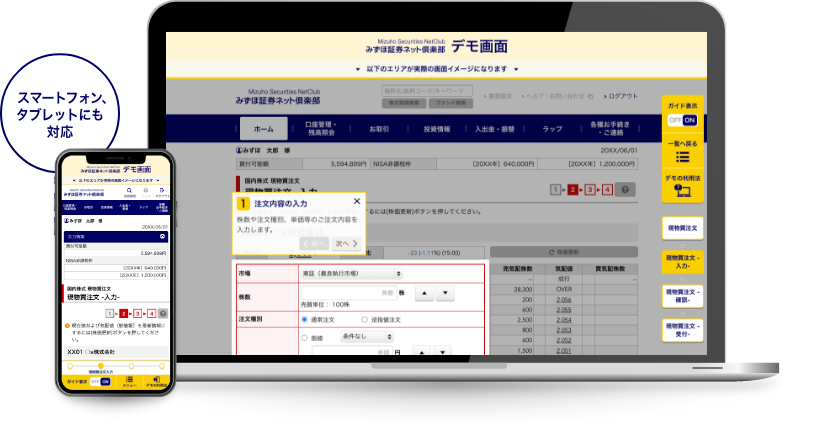Open the ホーム tab in navigation bar
The image size is (833, 429).
[264, 129]
